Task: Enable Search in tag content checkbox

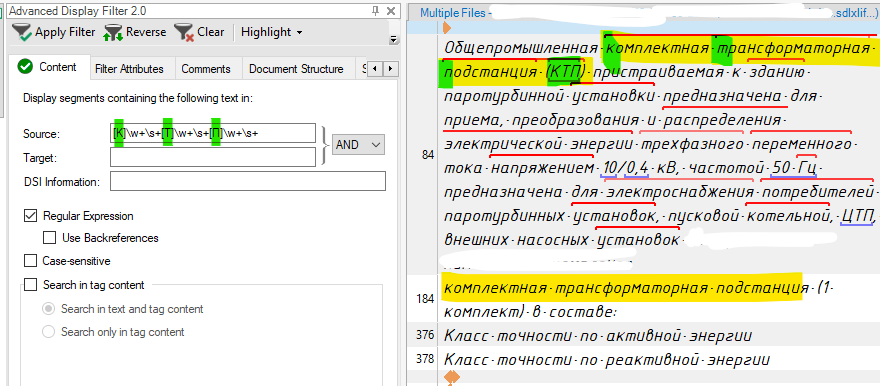Action: coord(30,285)
